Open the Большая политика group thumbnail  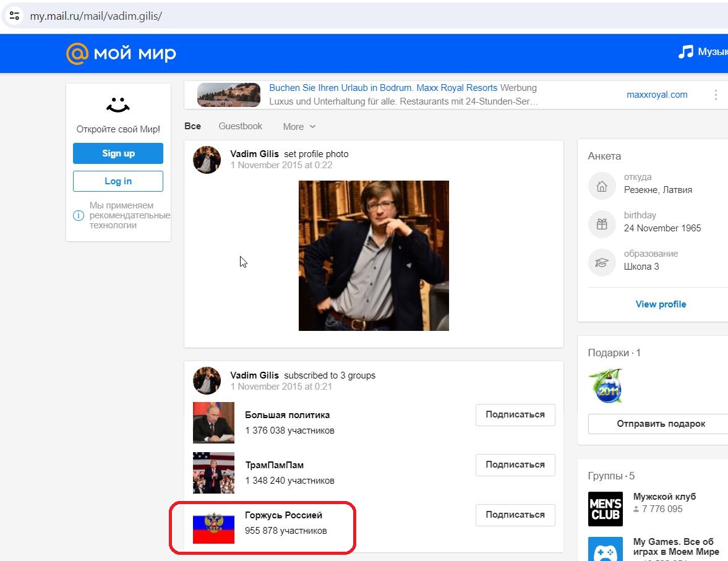pos(213,422)
